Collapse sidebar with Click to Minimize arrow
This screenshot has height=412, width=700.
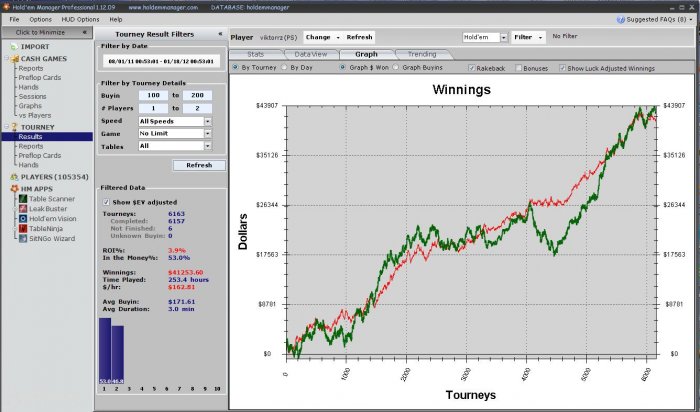(84, 32)
